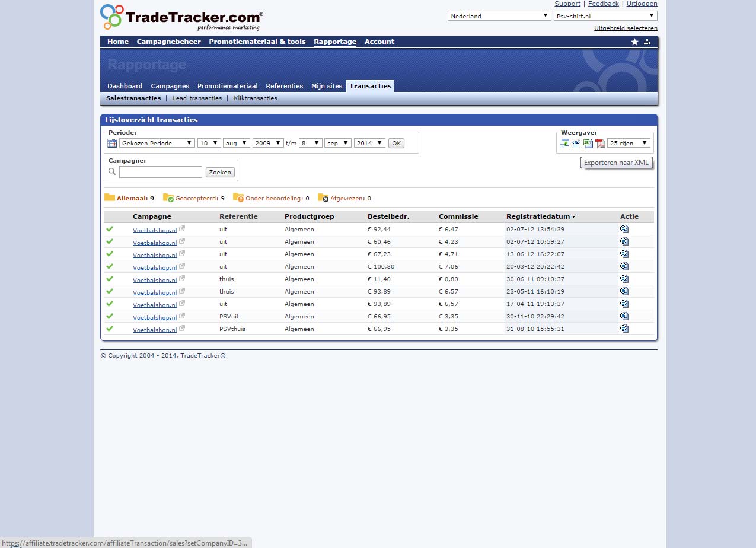
Task: Open Promotiemateriaal & tools menu
Action: pos(257,42)
